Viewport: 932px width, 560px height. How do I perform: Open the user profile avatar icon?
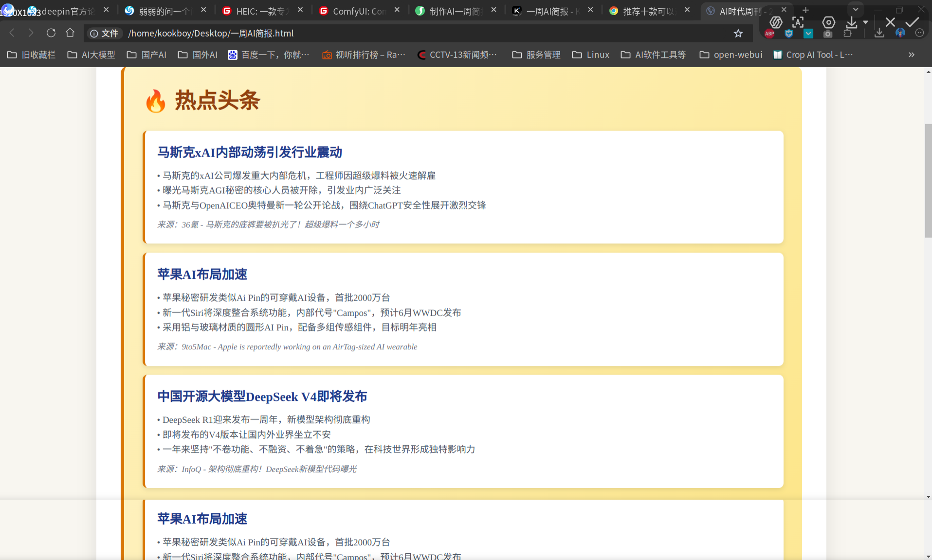(900, 34)
